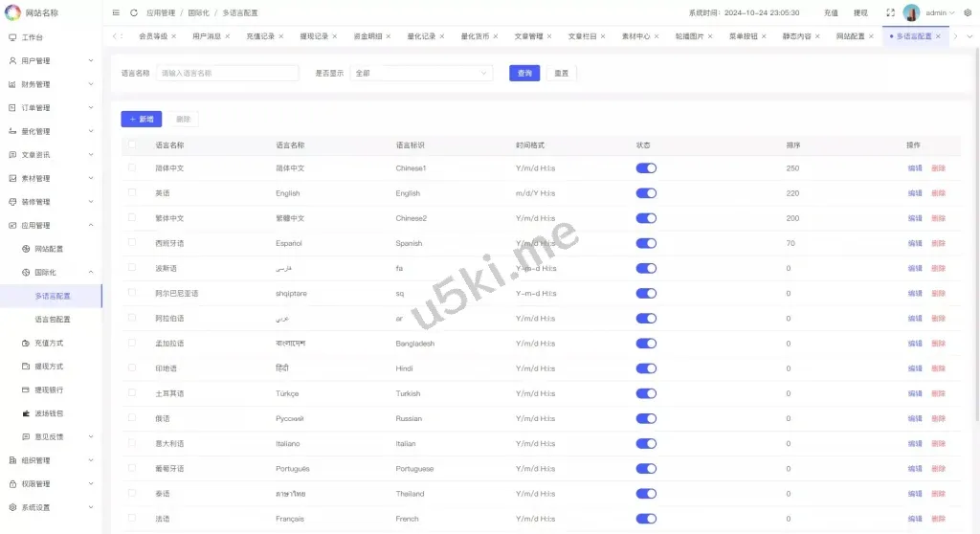
Task: Click the 波场钱包 wallet icon in sidebar
Action: point(26,413)
